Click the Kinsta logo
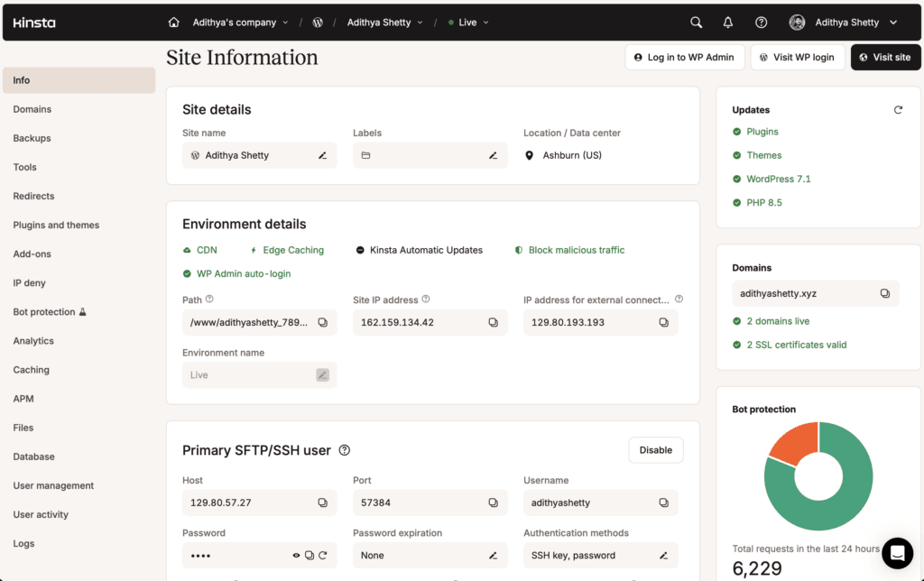This screenshot has width=924, height=581. click(34, 23)
